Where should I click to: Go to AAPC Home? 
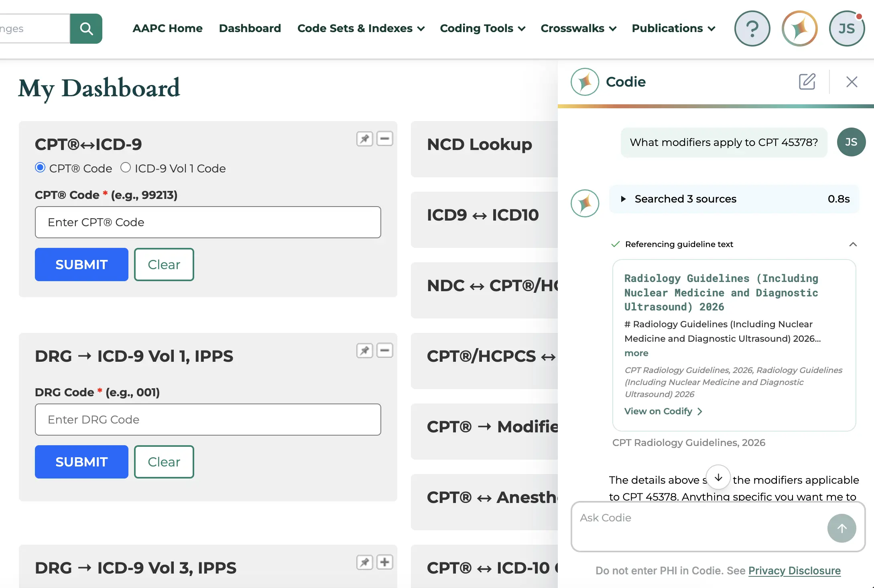(x=167, y=28)
